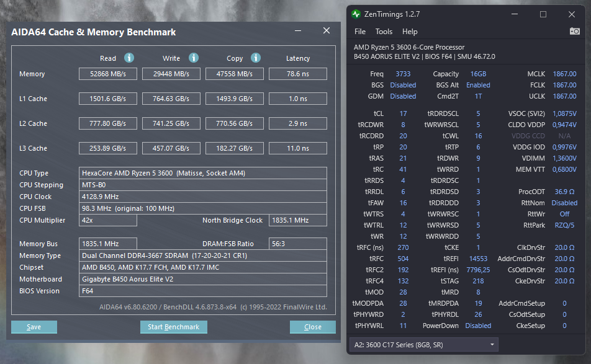The height and width of the screenshot is (364, 591).
Task: Click the North Bridge Clock field 1835.1 MHz
Action: [298, 220]
